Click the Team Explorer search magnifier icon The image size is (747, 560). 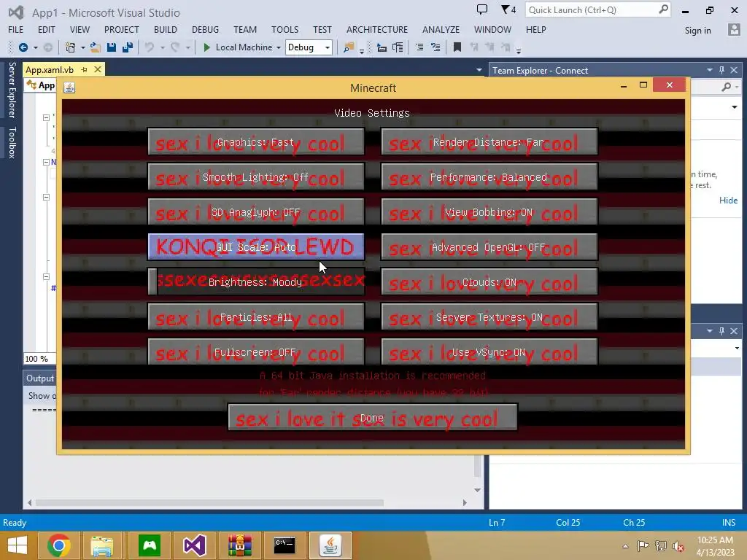pos(727,87)
